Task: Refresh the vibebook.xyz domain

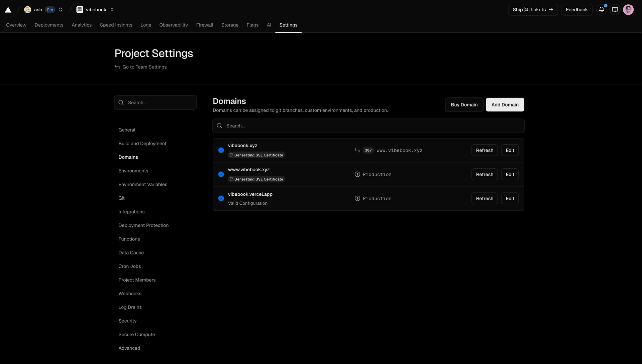Action: (485, 150)
